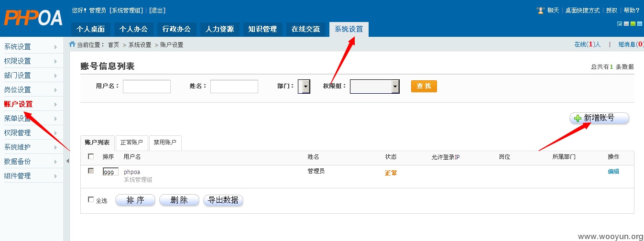644x241 pixels.
Task: Select the green theme color square
Action: [633, 23]
